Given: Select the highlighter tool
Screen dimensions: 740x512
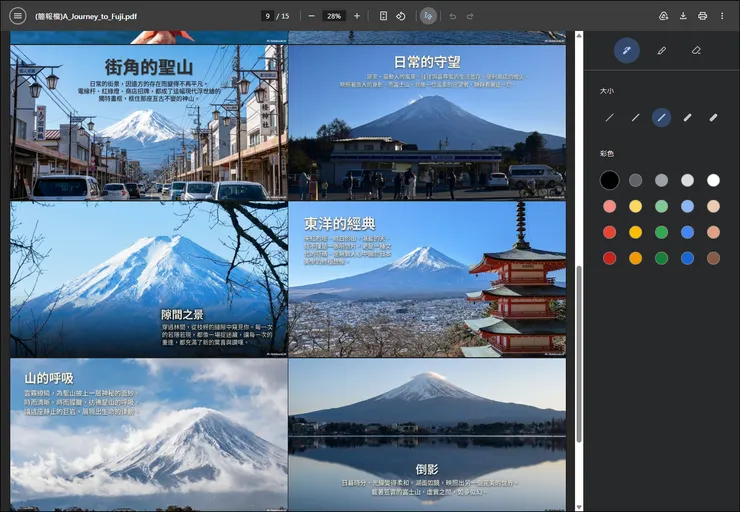Looking at the screenshot, I should click(x=661, y=50).
